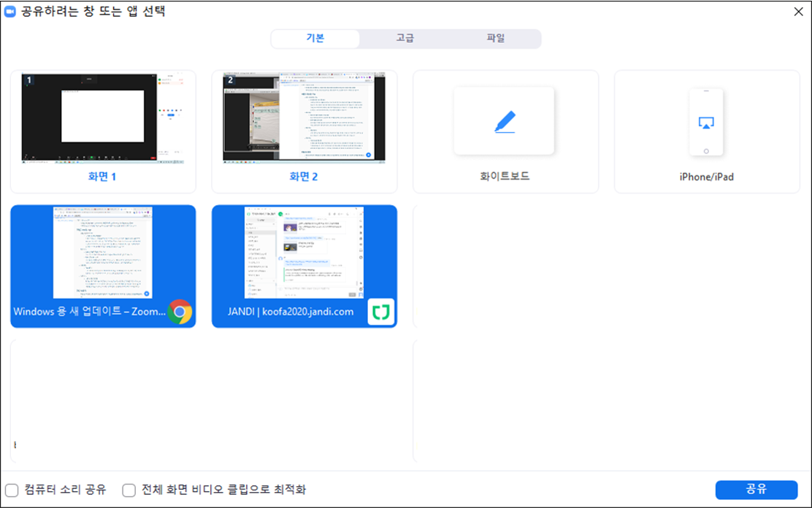Image resolution: width=812 pixels, height=508 pixels.
Task: Choose the iPhone/iPad sharing option
Action: click(x=706, y=130)
